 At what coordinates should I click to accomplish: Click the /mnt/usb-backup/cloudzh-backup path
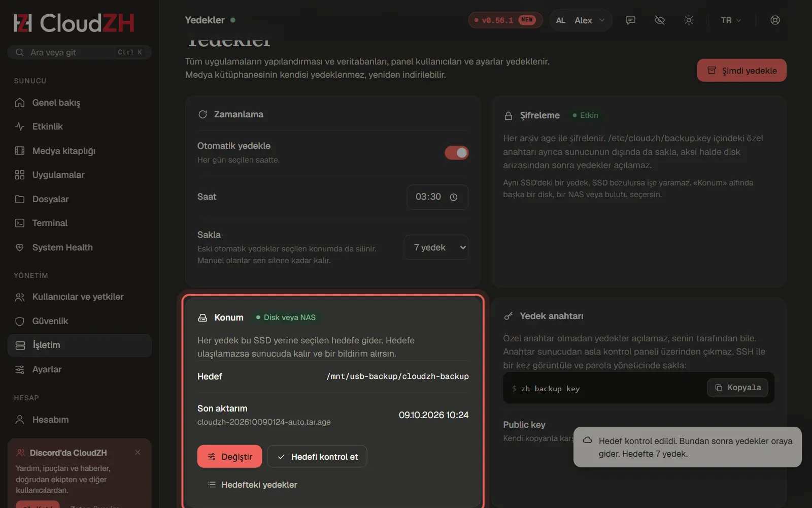click(x=397, y=376)
